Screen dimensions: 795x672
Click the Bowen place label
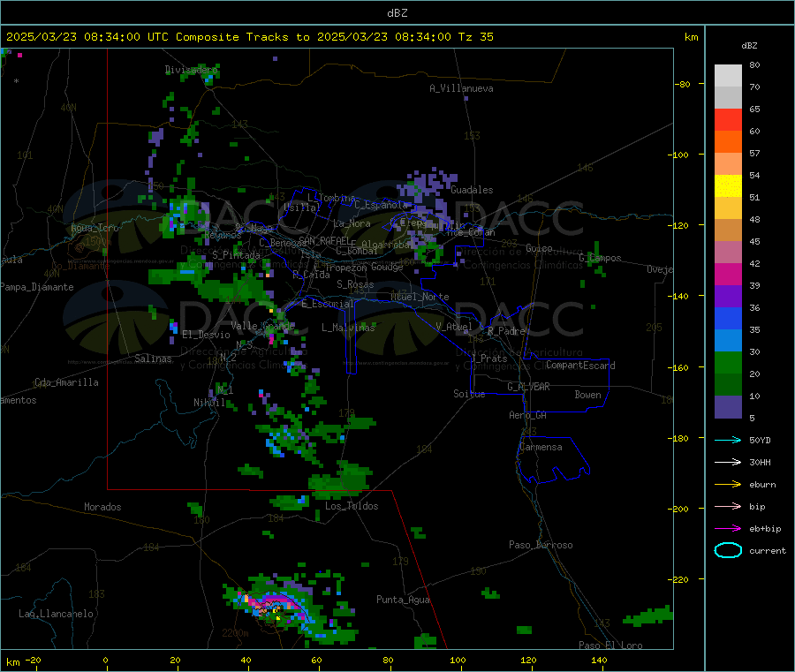(588, 395)
